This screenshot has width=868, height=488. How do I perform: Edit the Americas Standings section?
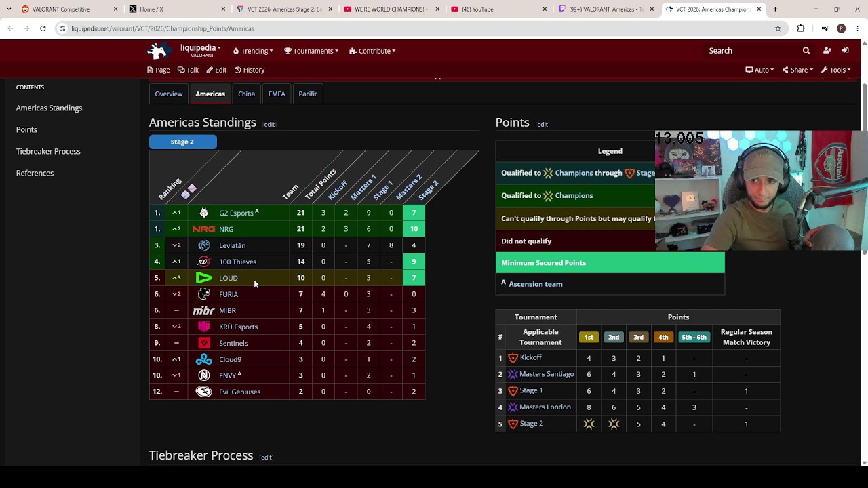coord(269,125)
